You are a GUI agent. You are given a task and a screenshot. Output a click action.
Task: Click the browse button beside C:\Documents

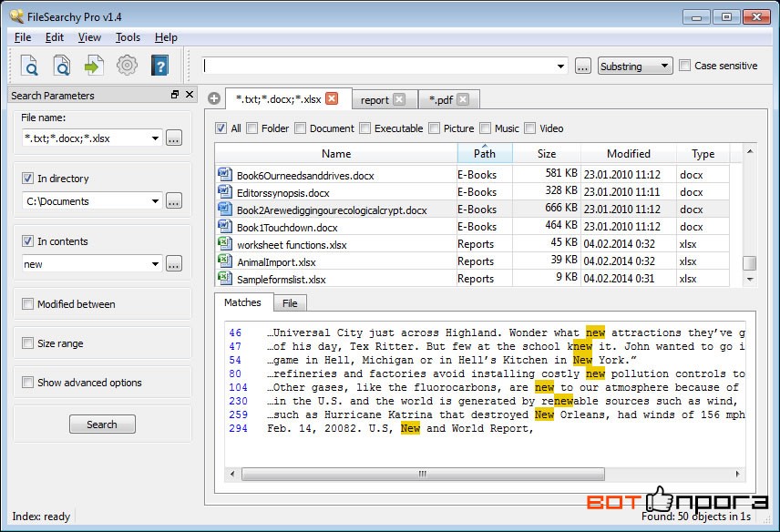[174, 201]
